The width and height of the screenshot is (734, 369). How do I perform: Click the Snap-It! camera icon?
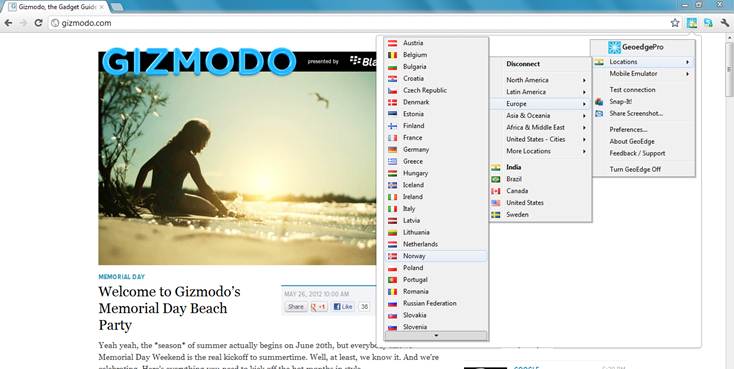[599, 102]
